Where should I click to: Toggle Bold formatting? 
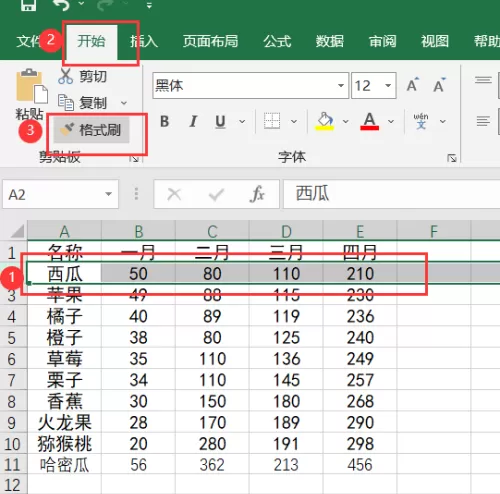[x=165, y=121]
